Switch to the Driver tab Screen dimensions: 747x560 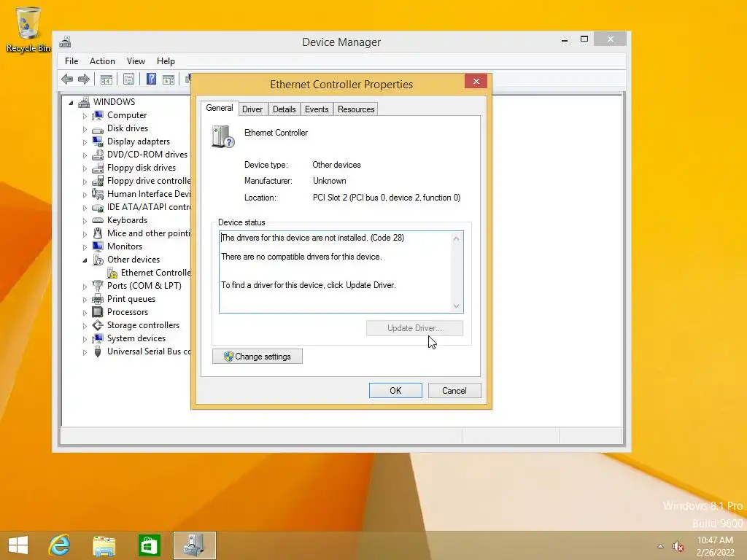[252, 109]
